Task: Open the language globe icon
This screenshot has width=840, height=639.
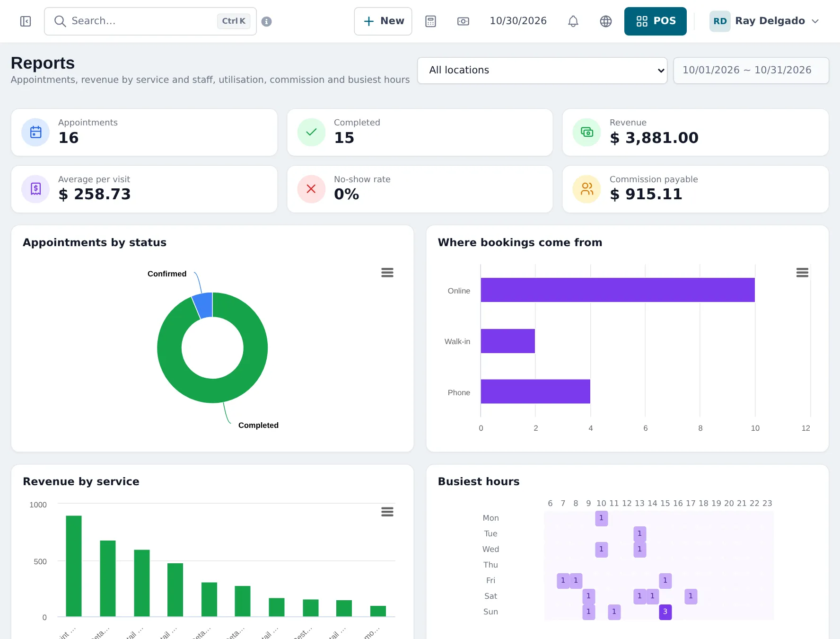Action: pos(605,21)
